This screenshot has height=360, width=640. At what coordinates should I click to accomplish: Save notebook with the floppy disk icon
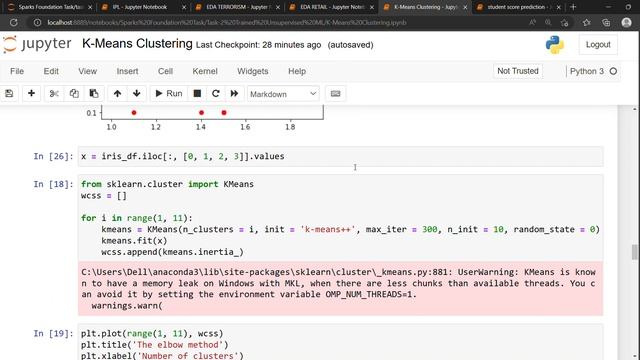(9, 93)
